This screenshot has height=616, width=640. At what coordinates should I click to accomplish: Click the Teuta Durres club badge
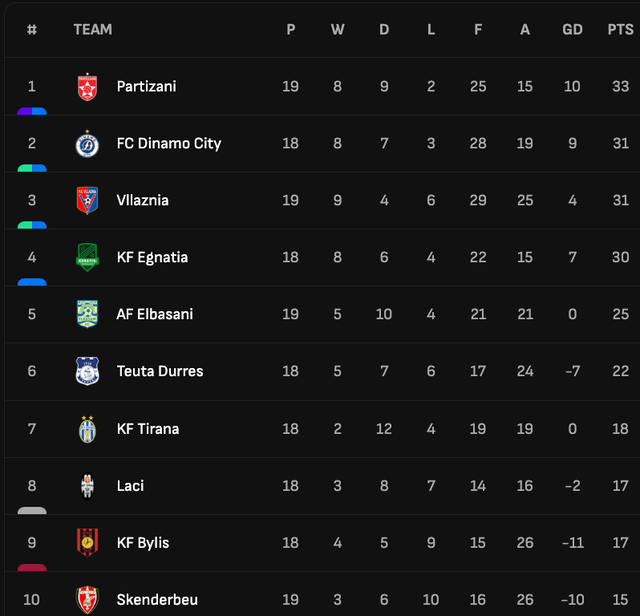87,371
